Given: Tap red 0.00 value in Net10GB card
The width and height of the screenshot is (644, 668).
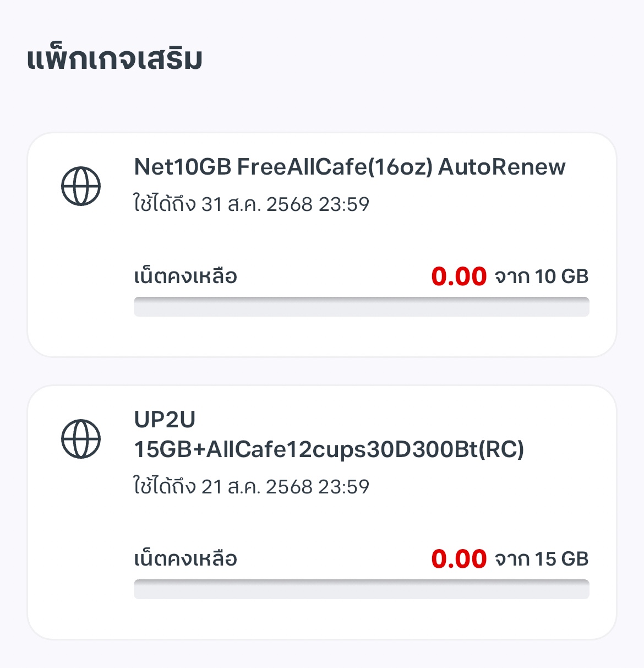Looking at the screenshot, I should coord(459,276).
